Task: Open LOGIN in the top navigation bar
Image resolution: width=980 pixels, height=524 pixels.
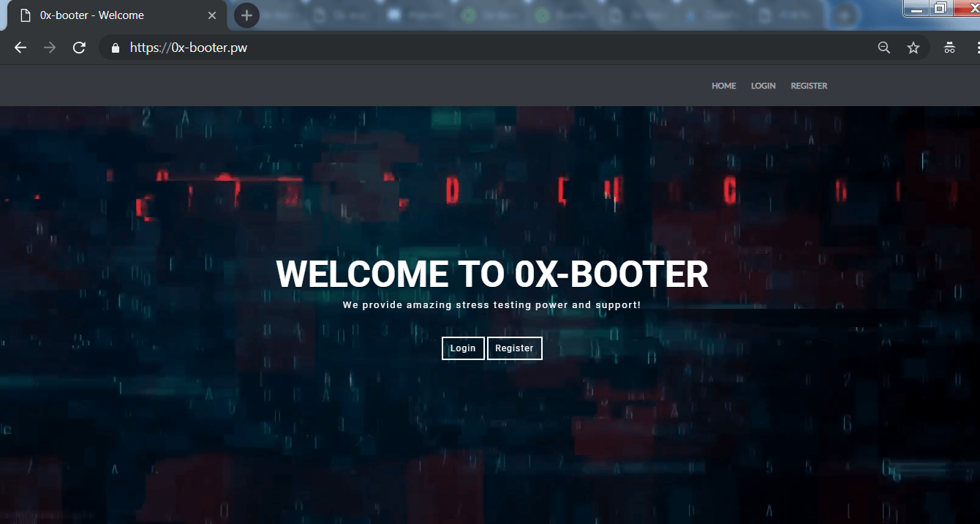Action: [x=763, y=86]
